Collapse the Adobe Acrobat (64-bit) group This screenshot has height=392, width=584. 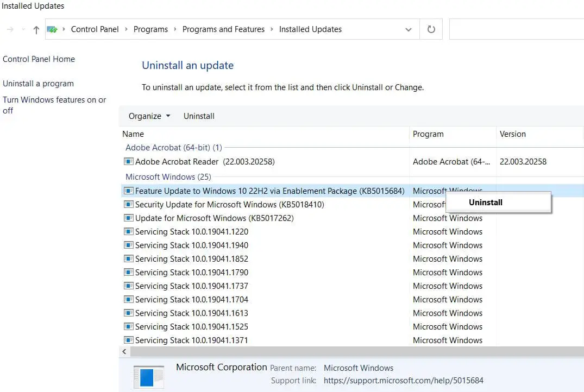[x=173, y=148]
